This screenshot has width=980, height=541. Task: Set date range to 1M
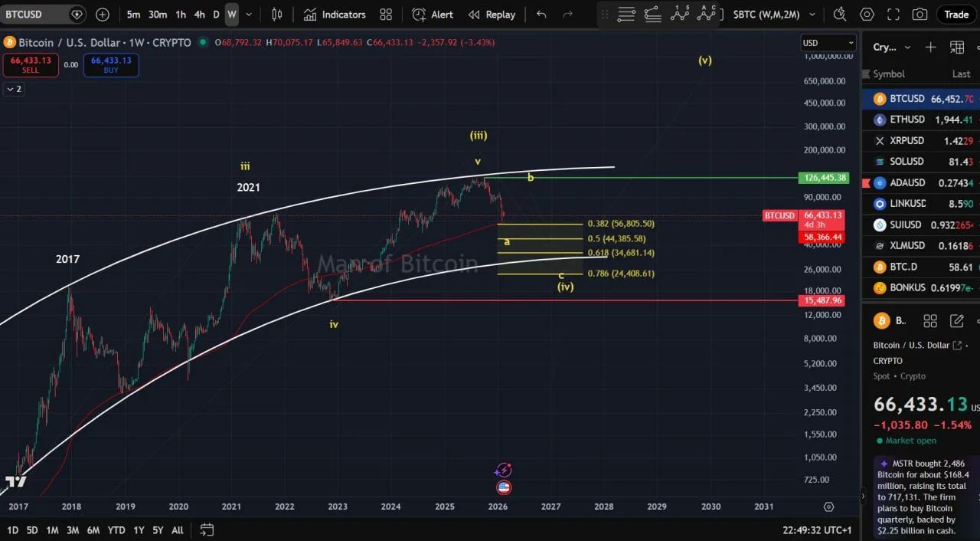[52, 530]
